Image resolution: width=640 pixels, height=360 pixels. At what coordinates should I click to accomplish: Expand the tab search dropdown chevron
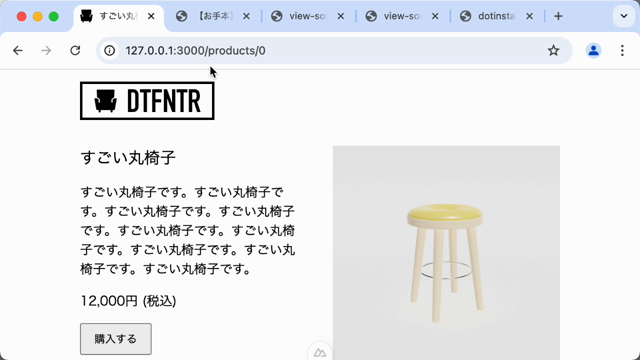[624, 16]
